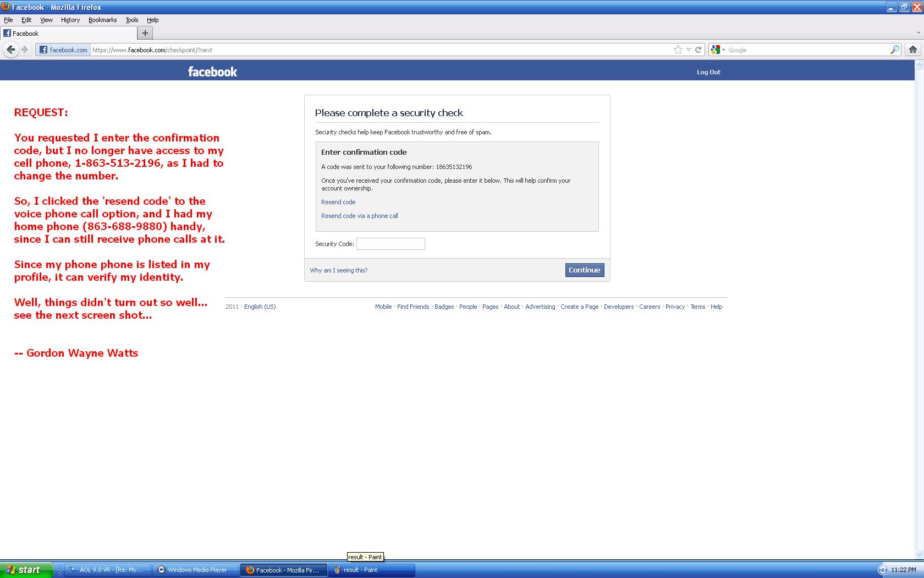Switch to AOL 9.0 VR taskbar item
The width and height of the screenshot is (924, 578).
click(107, 570)
